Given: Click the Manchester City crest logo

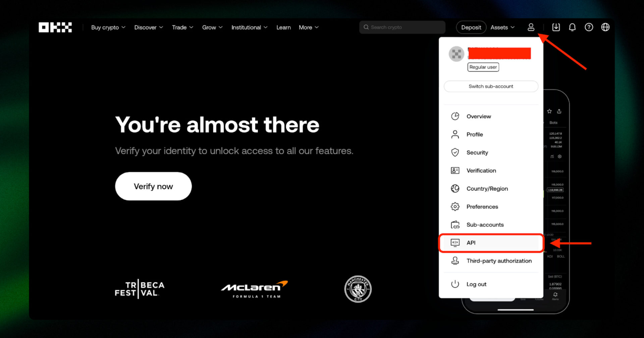Looking at the screenshot, I should [x=358, y=289].
